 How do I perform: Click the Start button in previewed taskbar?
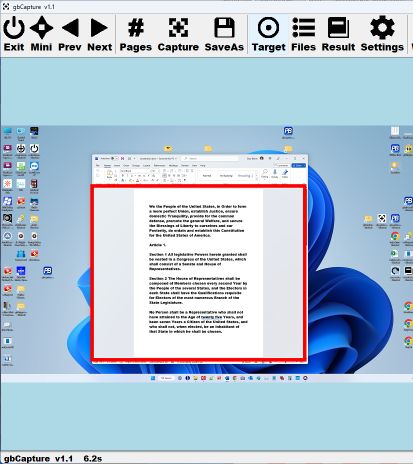point(153,378)
